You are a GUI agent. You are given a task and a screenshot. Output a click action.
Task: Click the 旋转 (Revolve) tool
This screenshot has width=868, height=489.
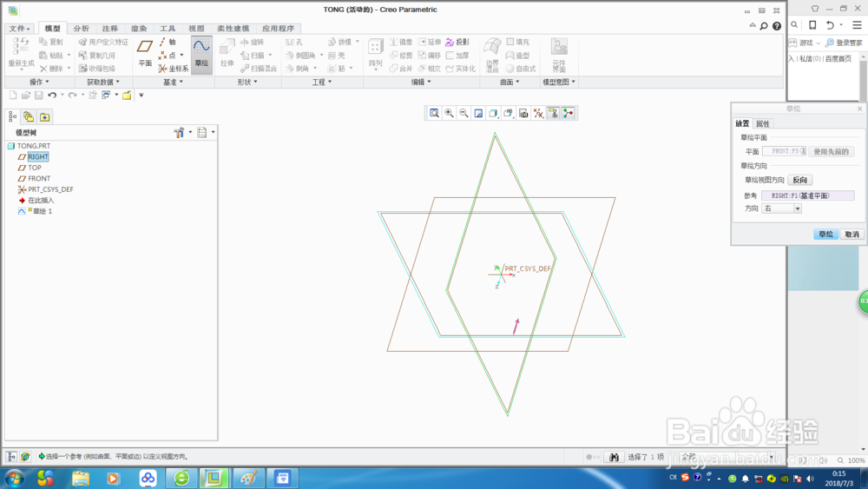coord(253,42)
